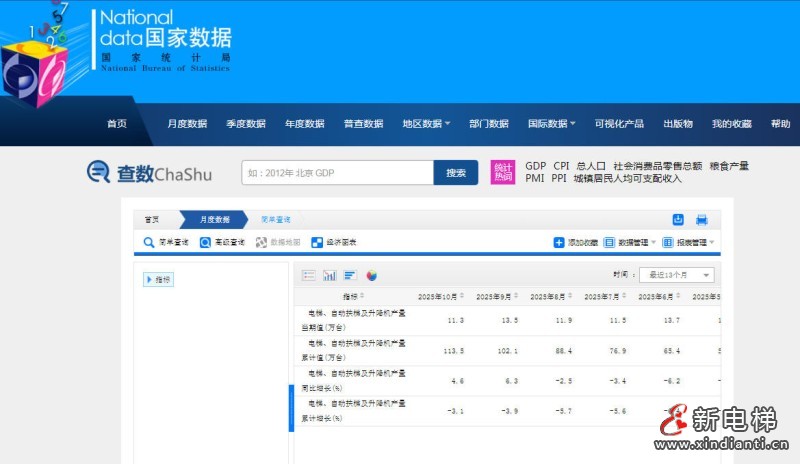Expand the 指标 tree in left panel
Viewport: 800px width, 464px height.
pos(159,280)
